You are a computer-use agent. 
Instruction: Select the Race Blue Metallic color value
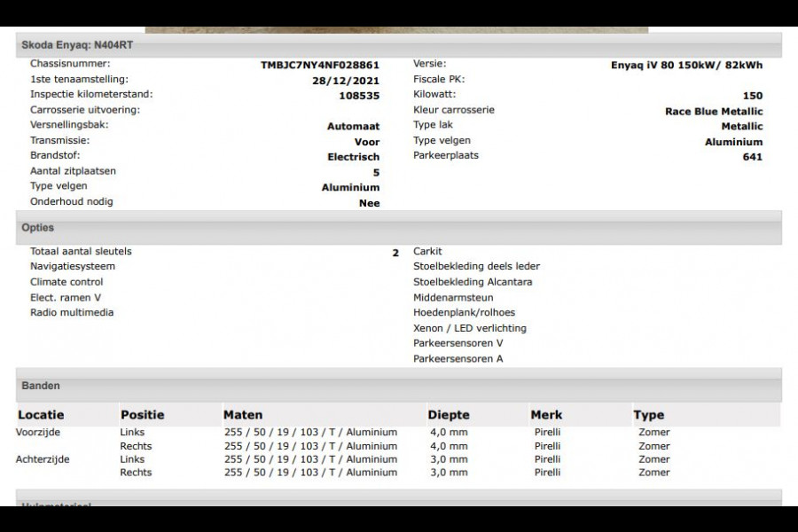(x=713, y=112)
